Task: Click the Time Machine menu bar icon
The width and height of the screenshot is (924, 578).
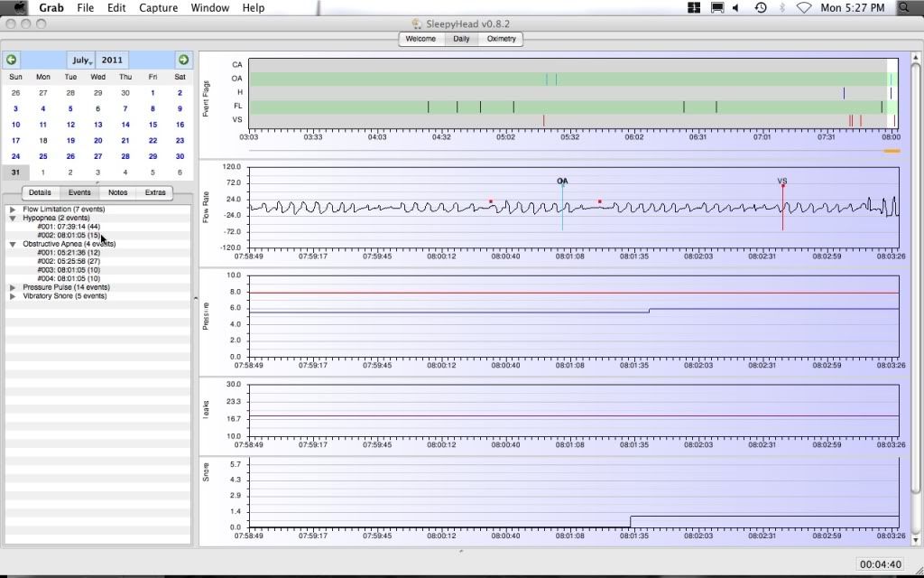Action: click(761, 7)
